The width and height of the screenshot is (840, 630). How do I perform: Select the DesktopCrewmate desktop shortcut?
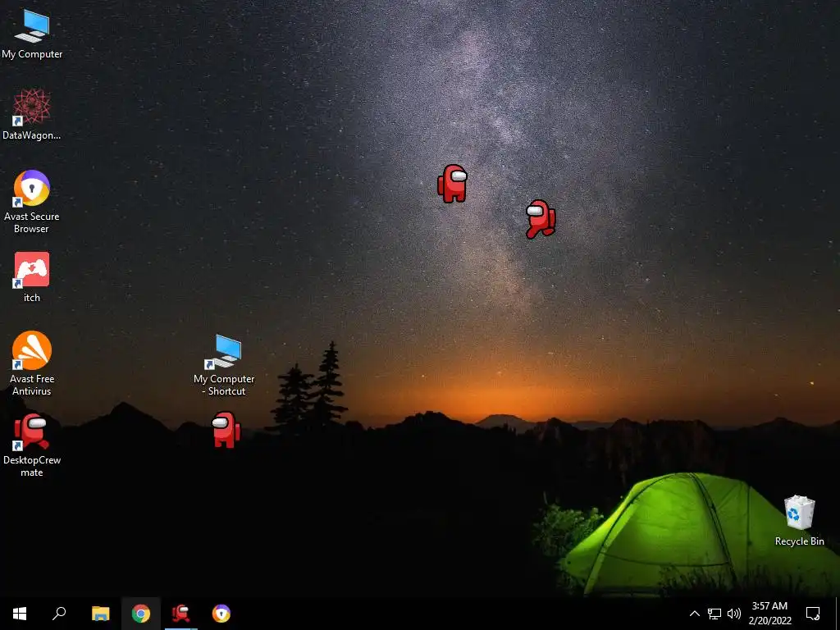click(x=32, y=445)
